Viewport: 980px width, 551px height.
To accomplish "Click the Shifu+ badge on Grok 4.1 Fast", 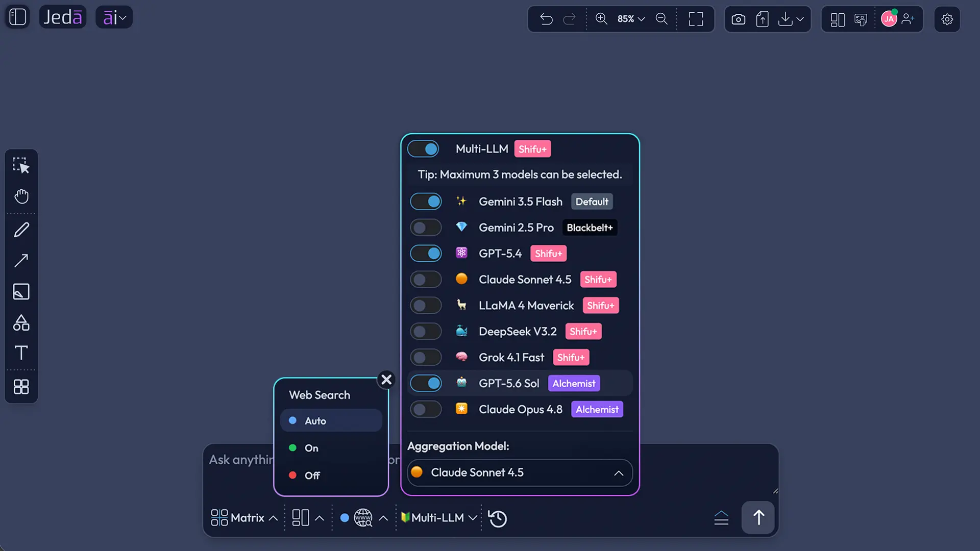I will 571,358.
